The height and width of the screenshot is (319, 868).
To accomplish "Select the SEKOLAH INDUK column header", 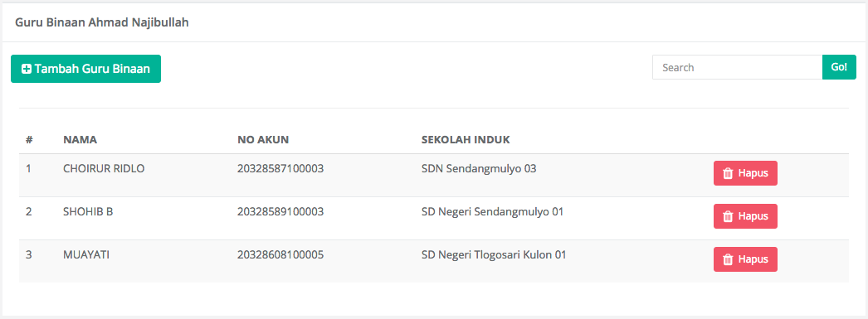I will point(466,140).
